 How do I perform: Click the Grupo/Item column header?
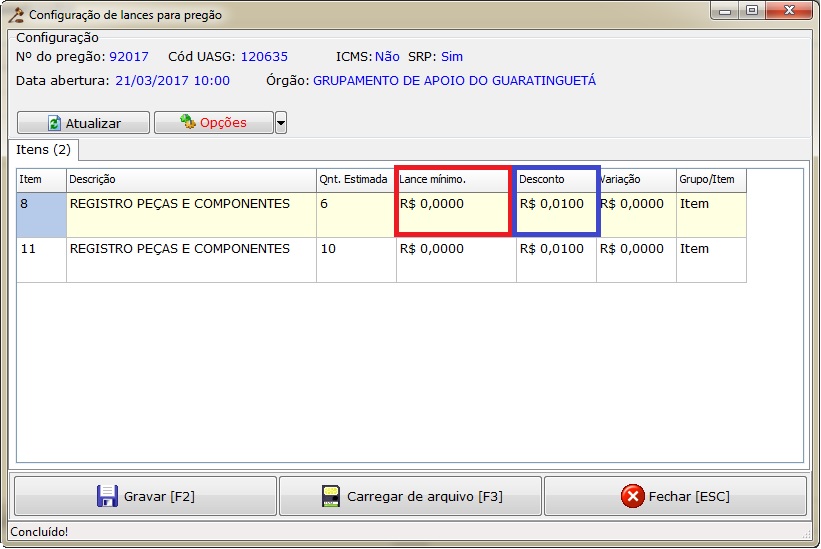[x=710, y=179]
